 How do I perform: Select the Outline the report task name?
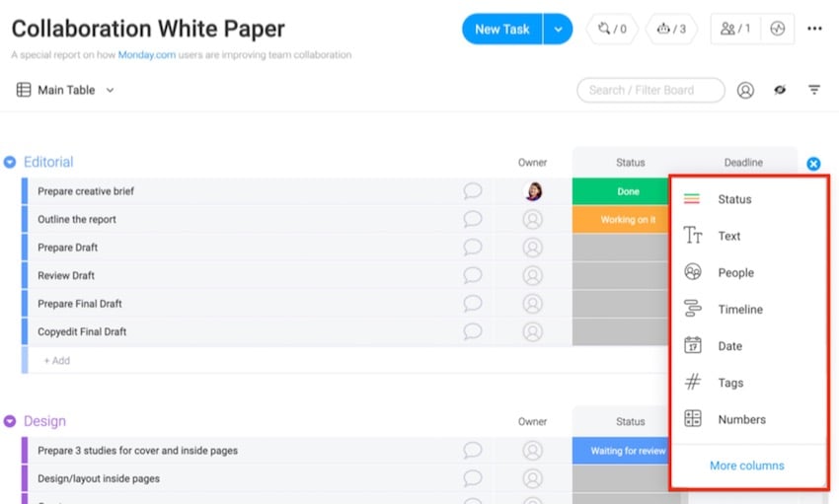coord(77,220)
